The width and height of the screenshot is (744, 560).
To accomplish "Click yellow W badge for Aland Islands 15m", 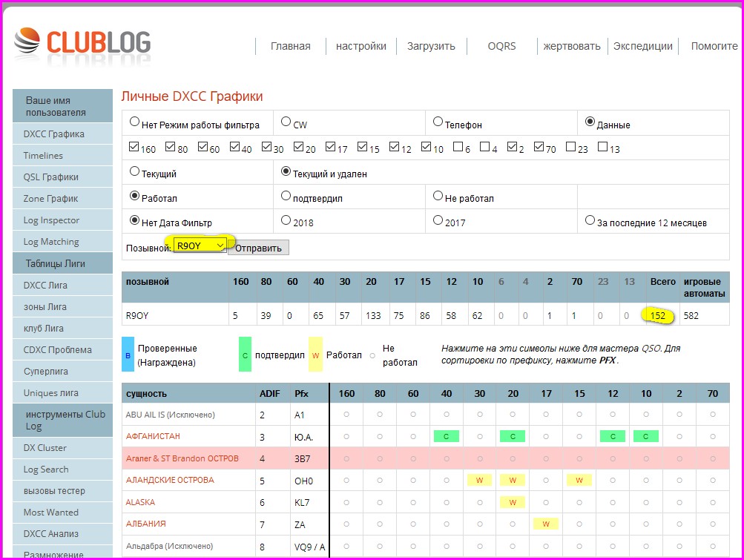I will pos(579,480).
